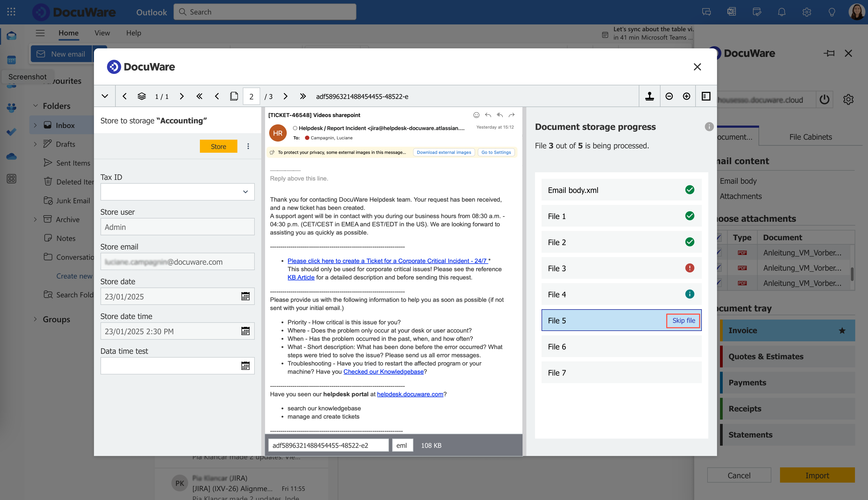Open the Store date calendar picker
This screenshot has height=500, width=868.
[x=246, y=296]
